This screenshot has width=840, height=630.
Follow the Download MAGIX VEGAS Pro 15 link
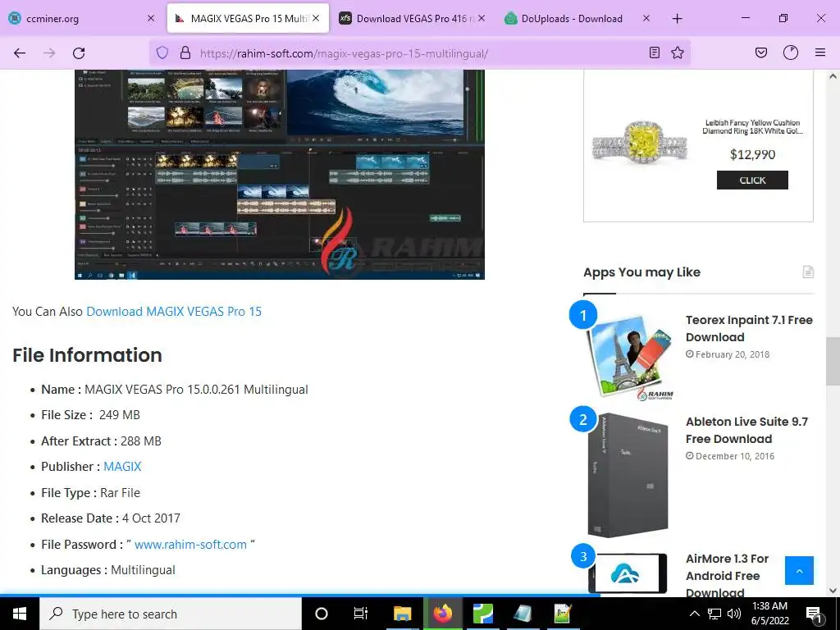[174, 312]
